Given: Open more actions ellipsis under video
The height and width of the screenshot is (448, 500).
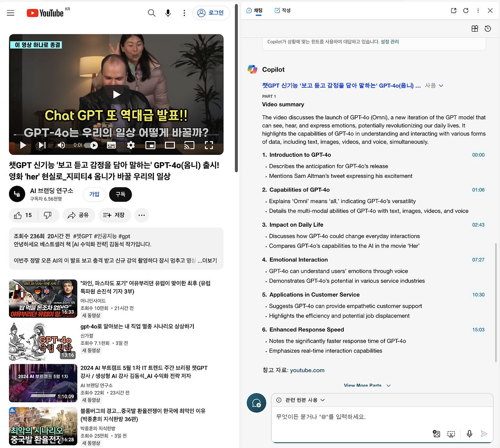Looking at the screenshot, I should pos(141,215).
